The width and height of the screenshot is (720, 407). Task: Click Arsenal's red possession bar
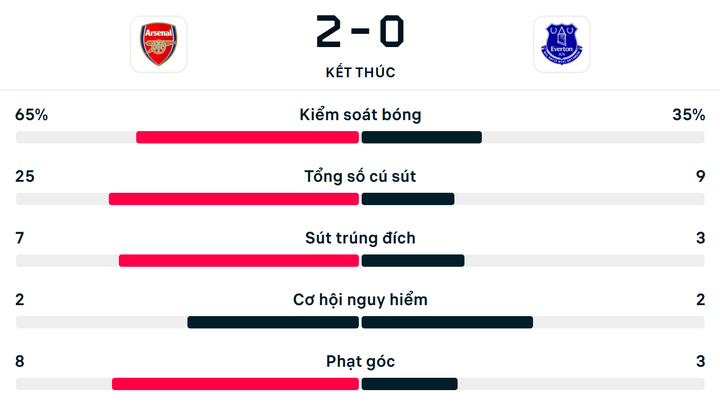pyautogui.click(x=247, y=137)
